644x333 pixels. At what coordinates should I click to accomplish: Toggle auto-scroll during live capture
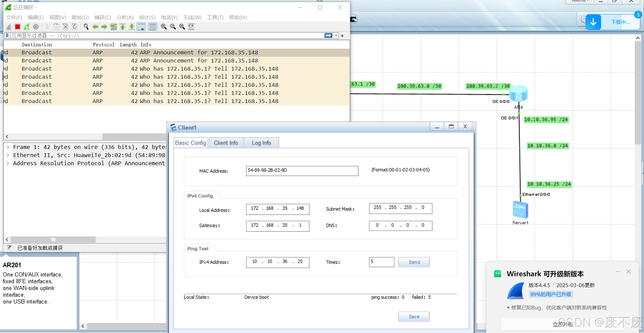click(142, 27)
